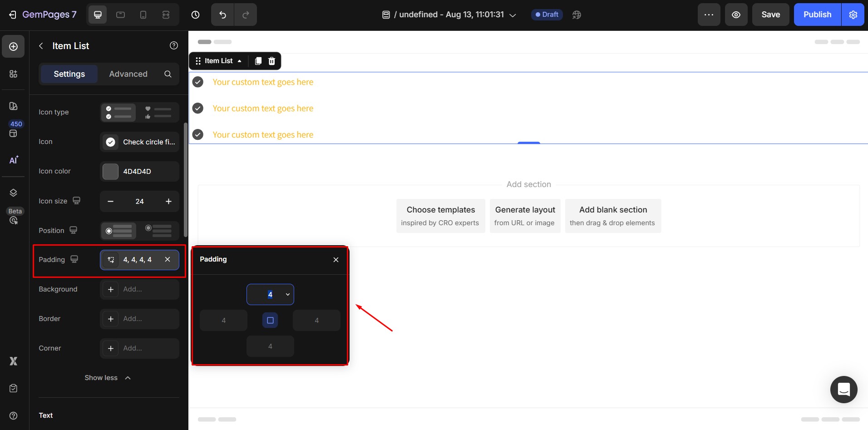The image size is (868, 430).
Task: Open version history clock icon
Action: click(195, 15)
